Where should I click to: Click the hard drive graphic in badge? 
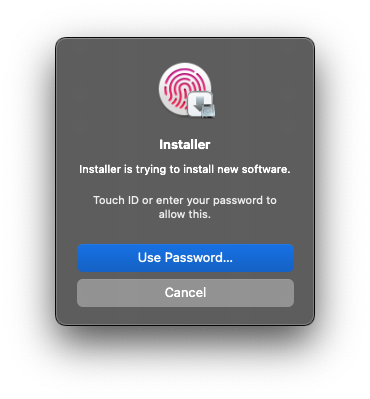(x=207, y=110)
